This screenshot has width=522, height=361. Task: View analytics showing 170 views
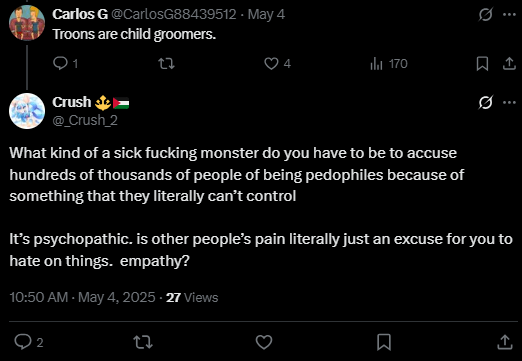tap(389, 63)
